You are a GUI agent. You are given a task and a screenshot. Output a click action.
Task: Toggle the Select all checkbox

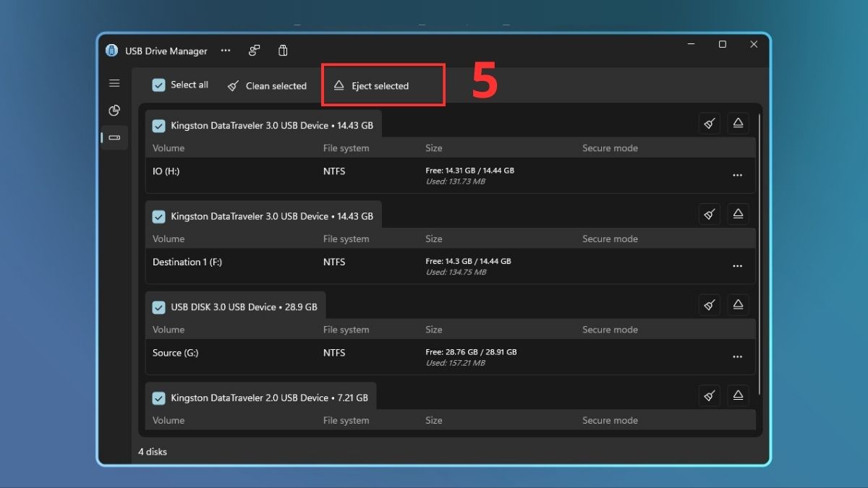click(159, 85)
